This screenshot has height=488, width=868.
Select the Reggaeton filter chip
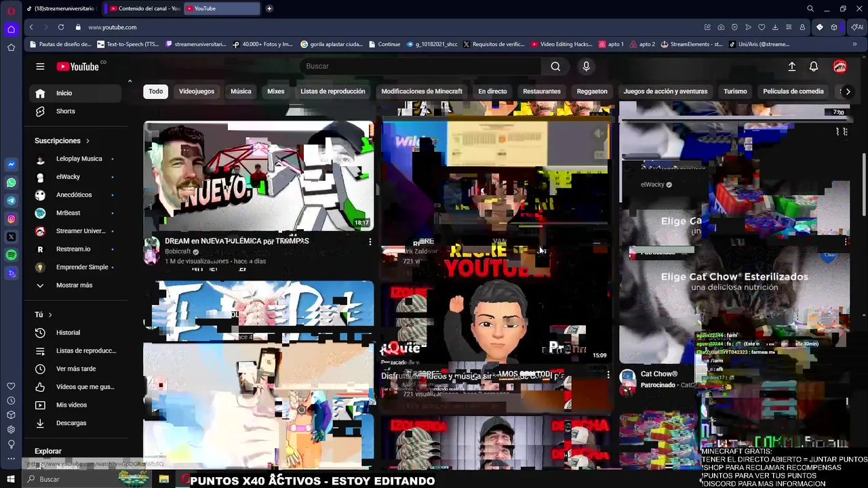click(x=592, y=91)
